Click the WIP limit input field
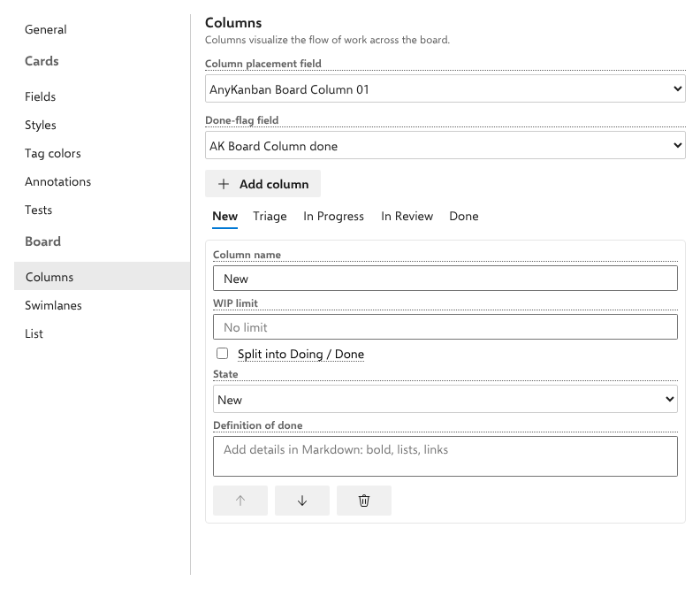 click(445, 327)
